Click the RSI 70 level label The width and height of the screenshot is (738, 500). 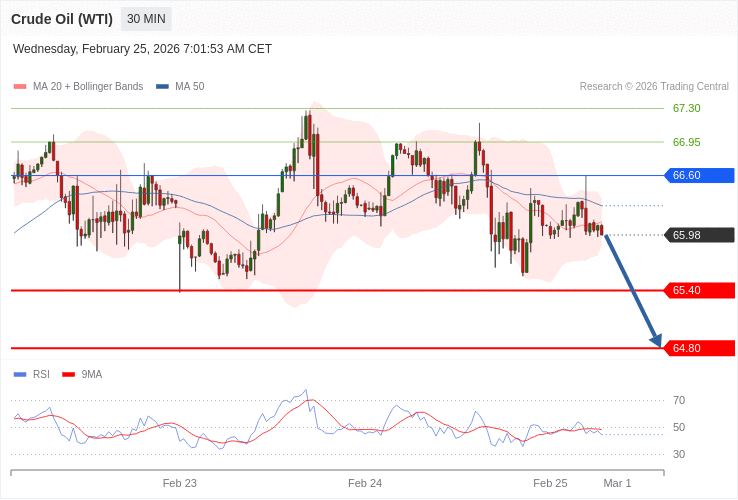679,401
